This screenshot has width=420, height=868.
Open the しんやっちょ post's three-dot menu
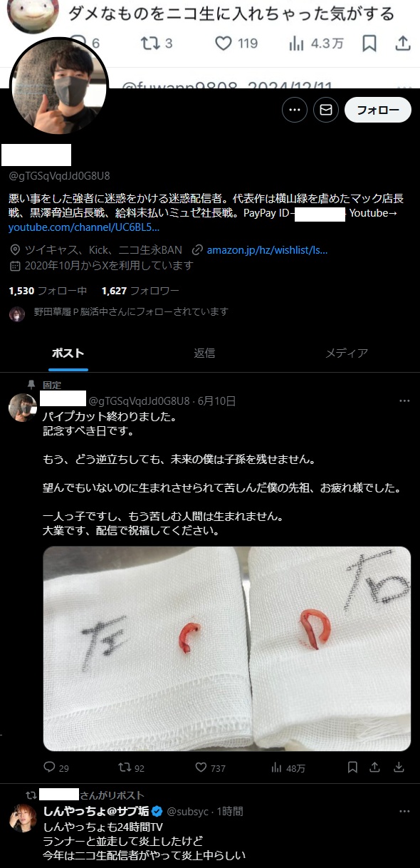tap(404, 811)
